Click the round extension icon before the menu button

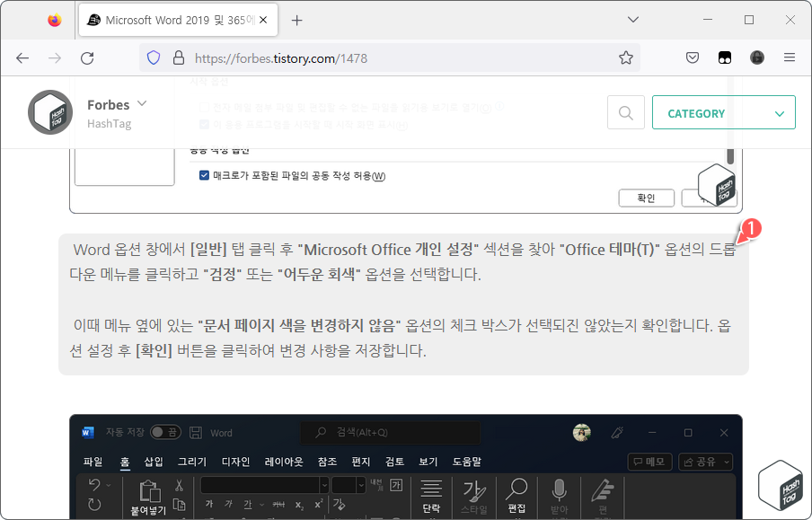(x=757, y=57)
